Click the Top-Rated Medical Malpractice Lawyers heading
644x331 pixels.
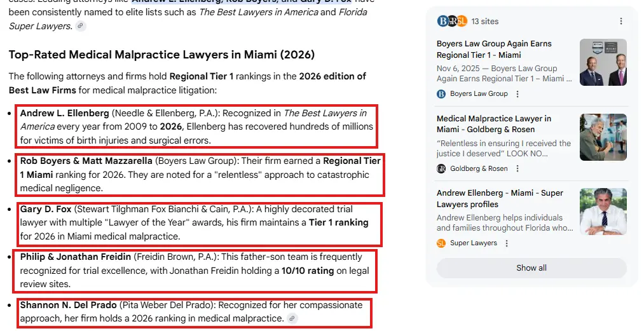click(x=161, y=55)
